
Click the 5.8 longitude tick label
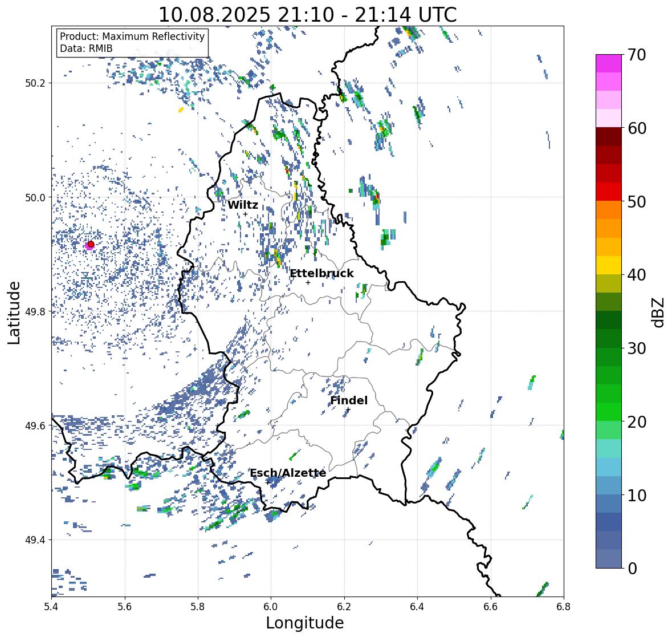point(198,606)
